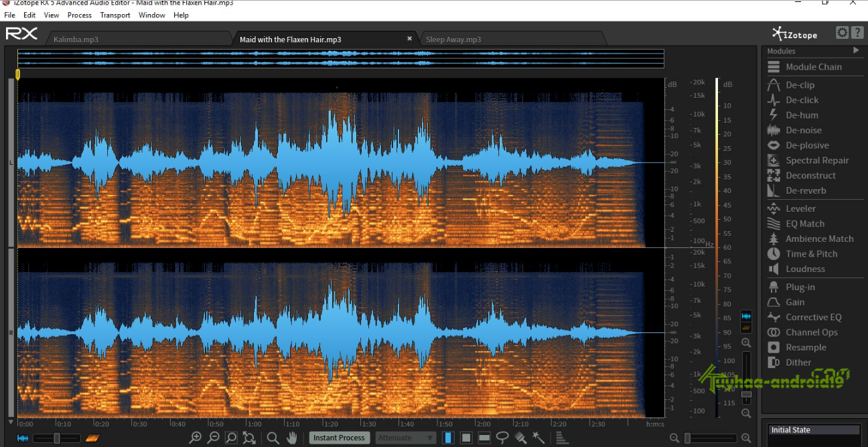This screenshot has width=868, height=447.
Task: Toggle the left channel L selector
Action: click(x=11, y=163)
